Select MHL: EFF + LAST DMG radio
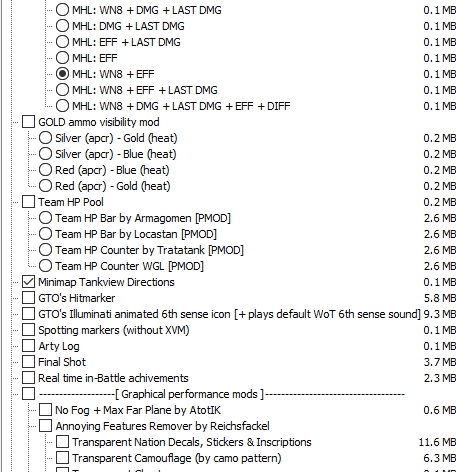The height and width of the screenshot is (472, 456). (x=62, y=42)
